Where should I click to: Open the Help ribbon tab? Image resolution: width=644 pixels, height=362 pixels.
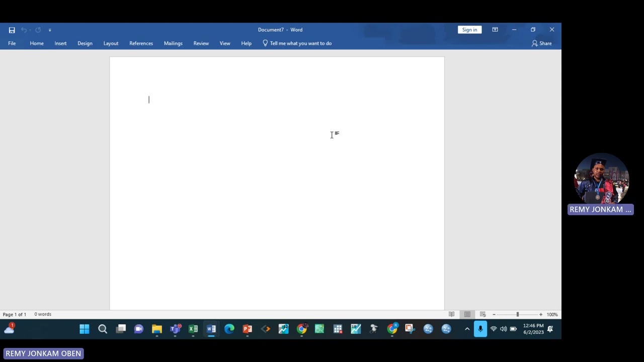pyautogui.click(x=246, y=43)
